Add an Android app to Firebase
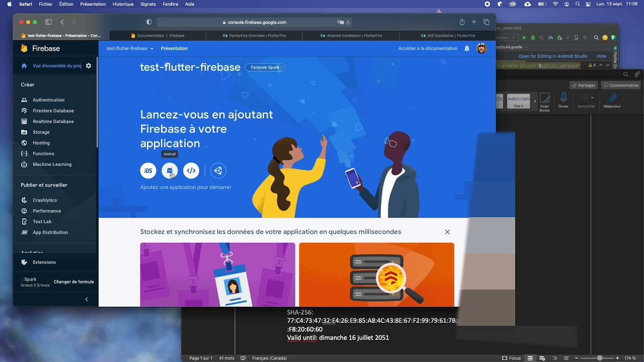Viewport: 644px width, 362px height. (170, 170)
